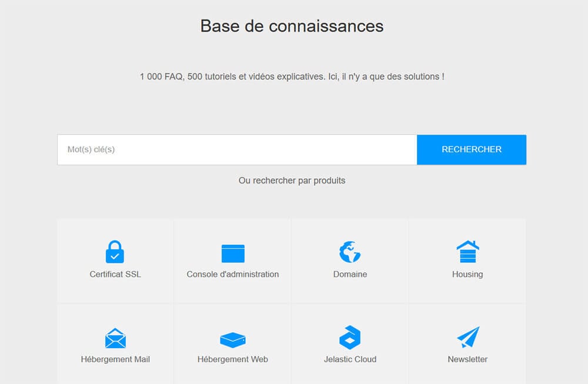This screenshot has height=384, width=588.
Task: Select the Console d'administration category tile
Action: click(x=232, y=261)
